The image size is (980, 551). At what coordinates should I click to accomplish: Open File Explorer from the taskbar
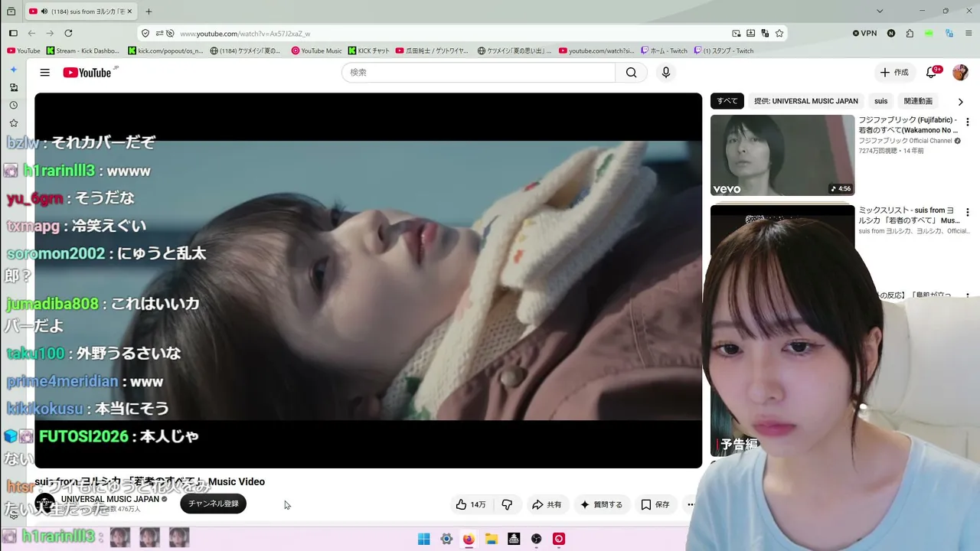[x=492, y=539]
